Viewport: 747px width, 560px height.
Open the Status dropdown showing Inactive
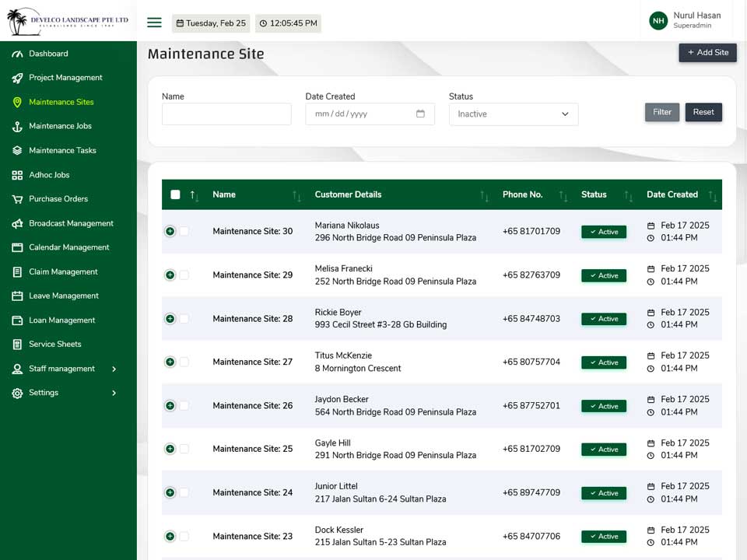(513, 114)
